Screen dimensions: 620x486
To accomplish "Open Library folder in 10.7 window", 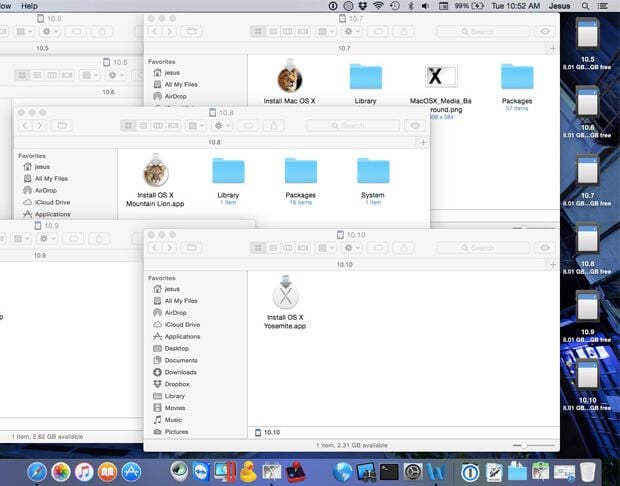I will click(x=366, y=76).
